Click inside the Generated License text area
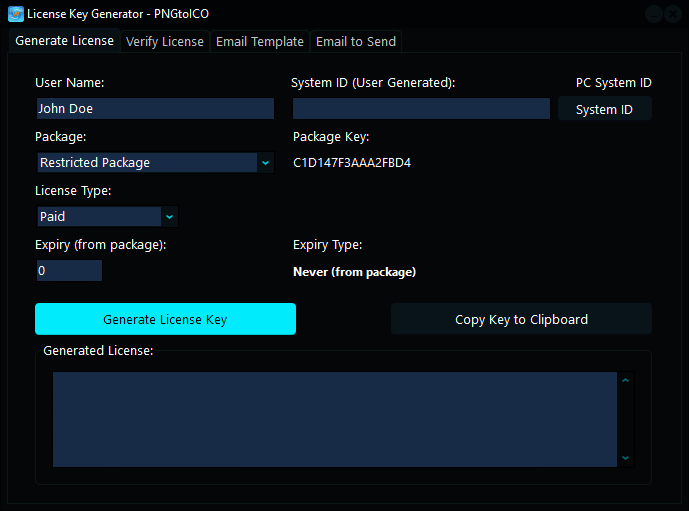The image size is (689, 511). (x=335, y=420)
